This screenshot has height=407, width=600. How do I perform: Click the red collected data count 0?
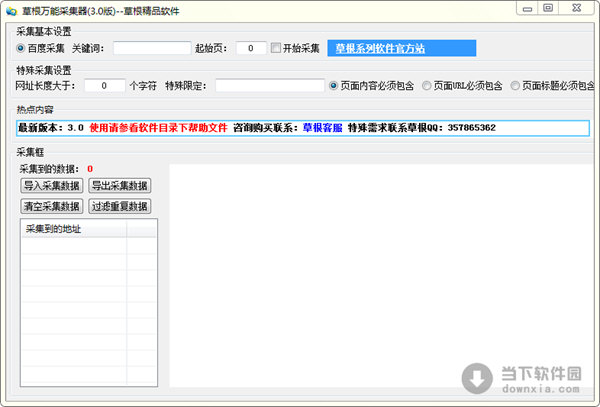coord(90,169)
